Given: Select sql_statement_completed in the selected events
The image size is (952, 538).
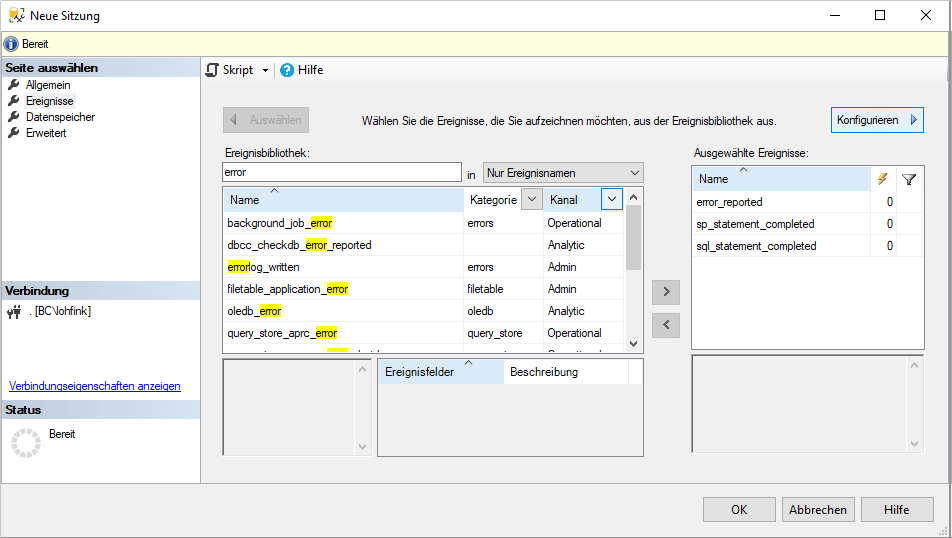Looking at the screenshot, I should 807,245.
